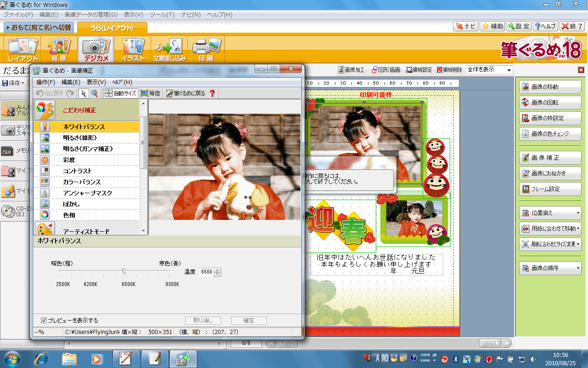Open the ツール(T) menu
This screenshot has width=588, height=368.
(x=162, y=15)
